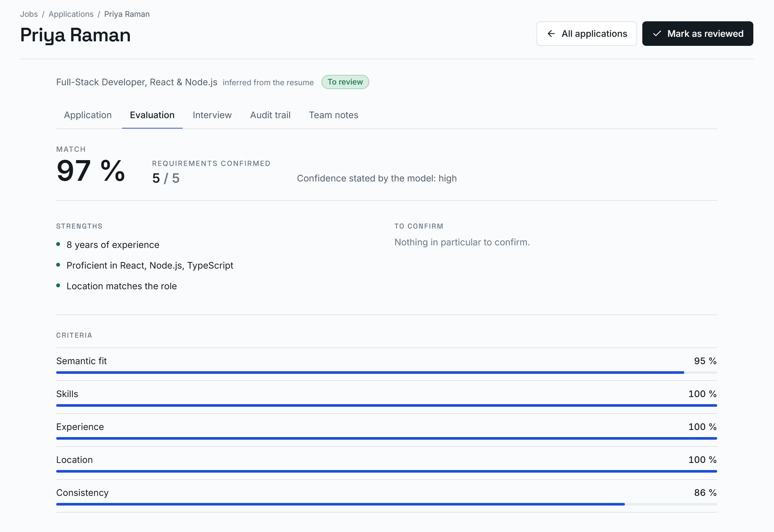Click the Location progress bar
Screen dimensions: 774x532
386,472
